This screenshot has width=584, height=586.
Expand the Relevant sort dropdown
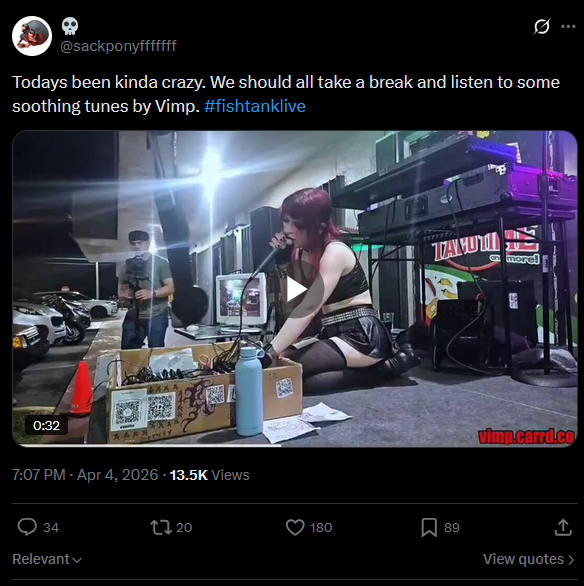47,559
